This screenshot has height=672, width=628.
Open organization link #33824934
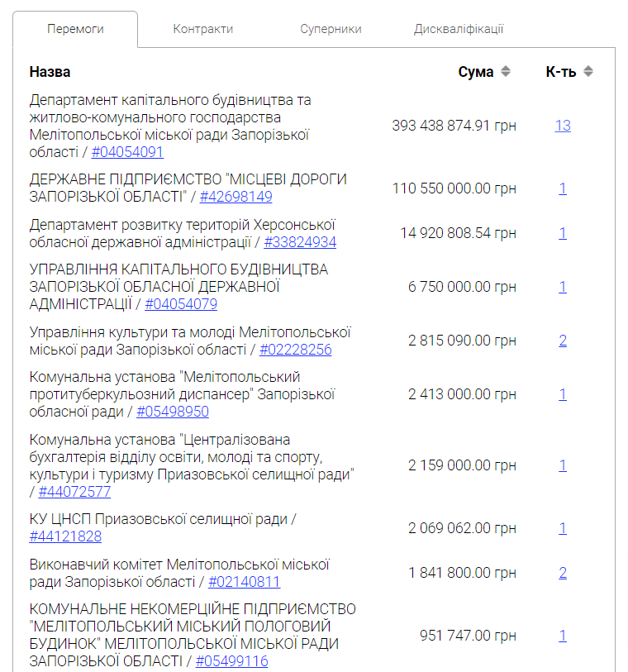[300, 242]
